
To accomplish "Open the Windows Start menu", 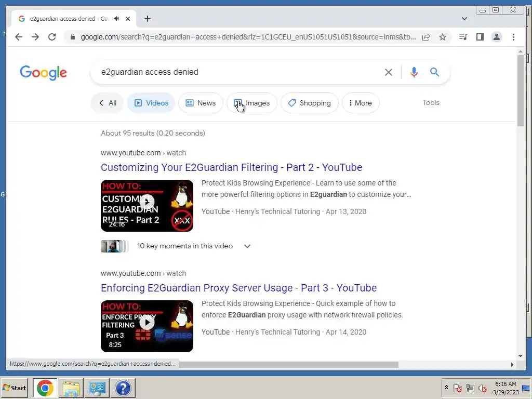I will coord(14,388).
